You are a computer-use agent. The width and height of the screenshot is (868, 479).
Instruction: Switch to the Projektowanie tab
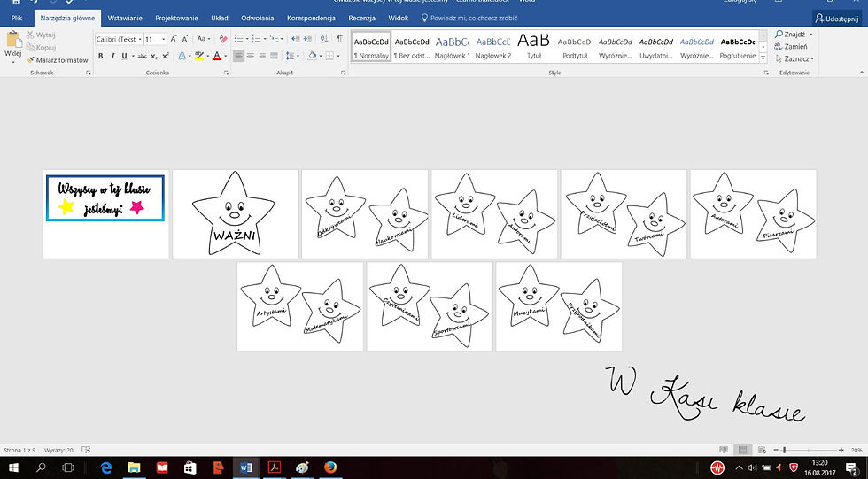(x=176, y=18)
